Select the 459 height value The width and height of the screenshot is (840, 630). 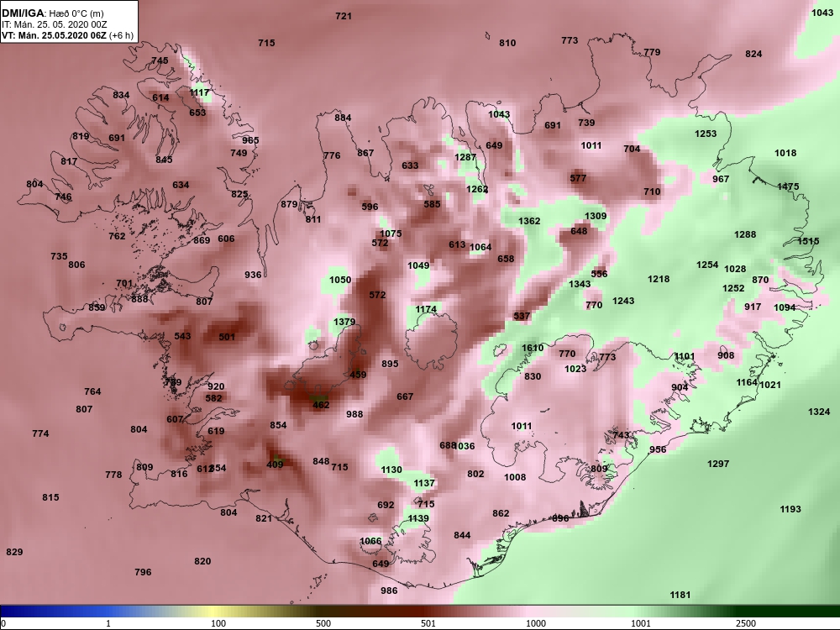point(358,375)
